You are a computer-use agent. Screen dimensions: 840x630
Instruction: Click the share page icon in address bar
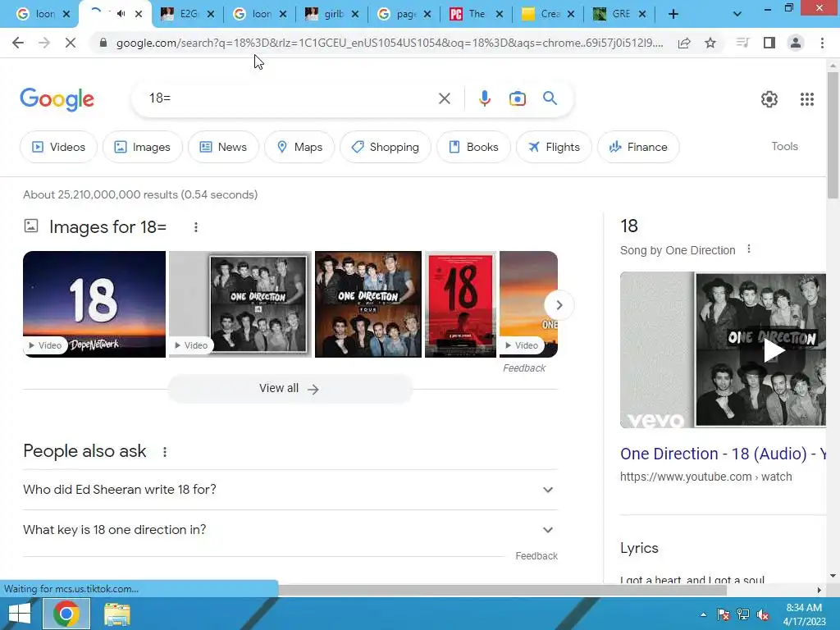684,43
